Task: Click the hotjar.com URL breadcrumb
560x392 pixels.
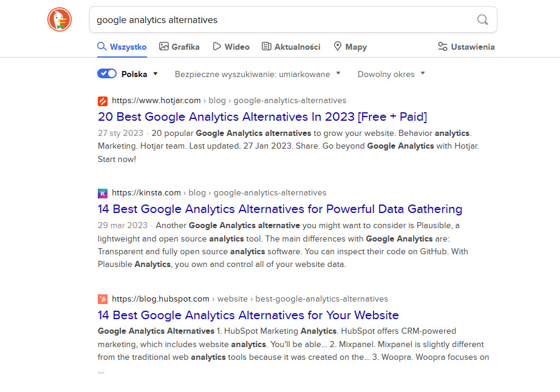Action: [156, 101]
